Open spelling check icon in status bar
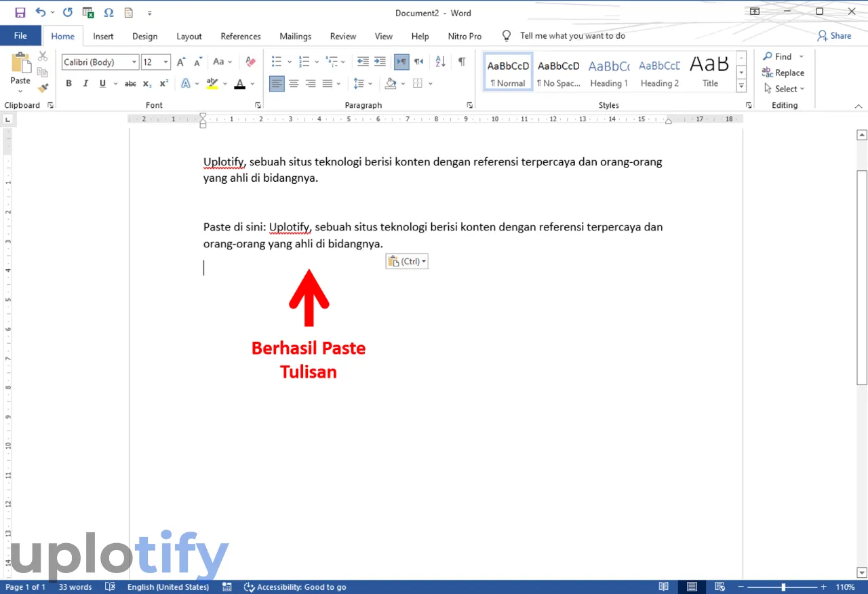This screenshot has height=594, width=868. point(111,587)
